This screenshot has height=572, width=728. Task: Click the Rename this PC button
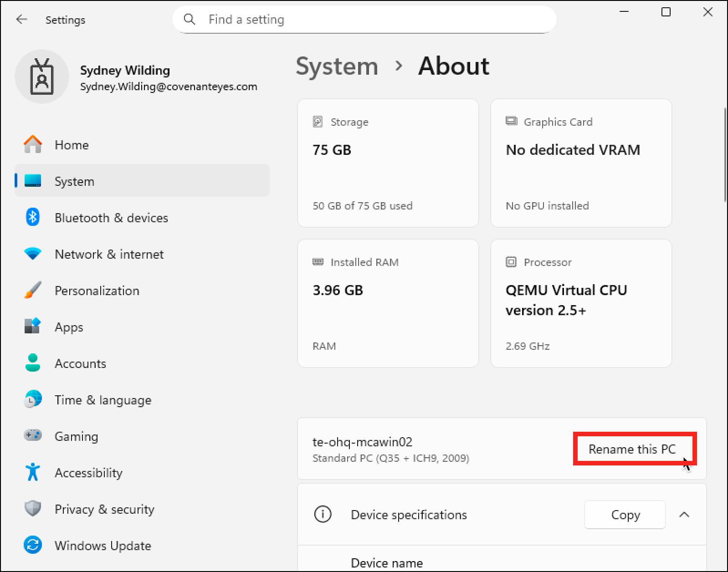(632, 449)
